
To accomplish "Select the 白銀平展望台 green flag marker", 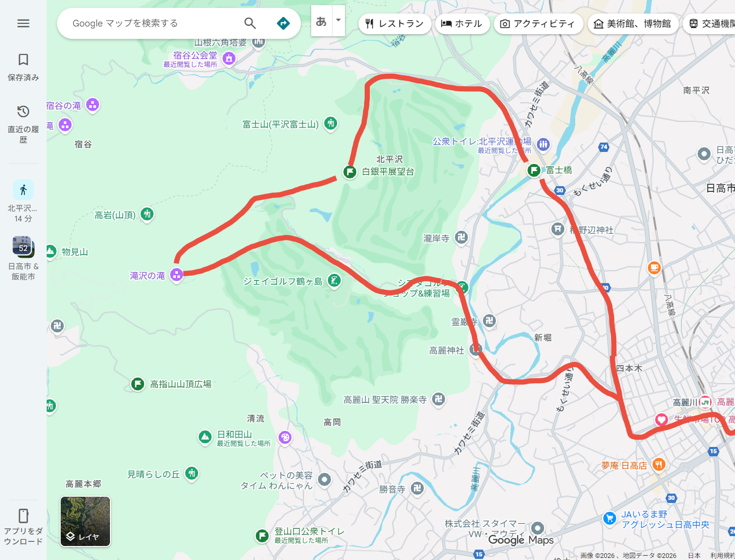I will click(350, 172).
